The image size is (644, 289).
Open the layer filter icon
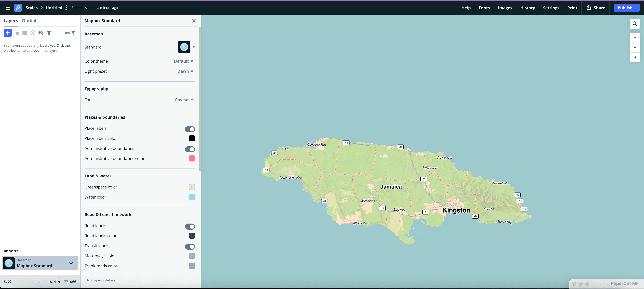point(73,33)
